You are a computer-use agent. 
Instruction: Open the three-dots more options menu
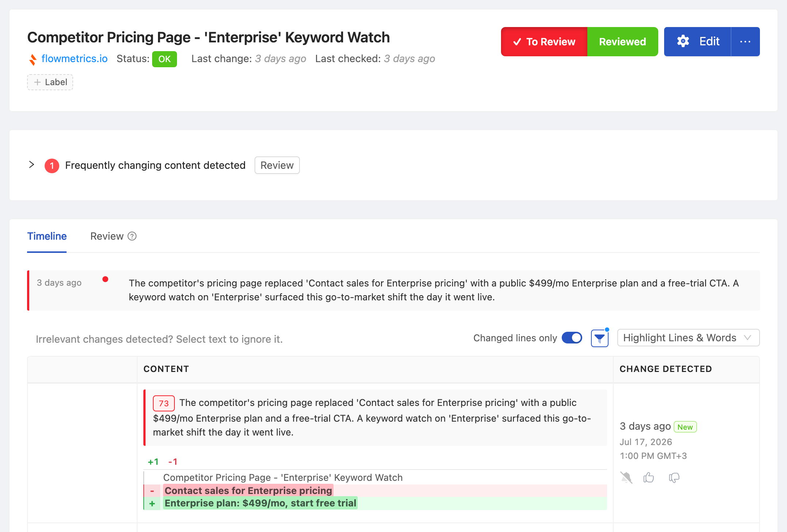tap(745, 42)
